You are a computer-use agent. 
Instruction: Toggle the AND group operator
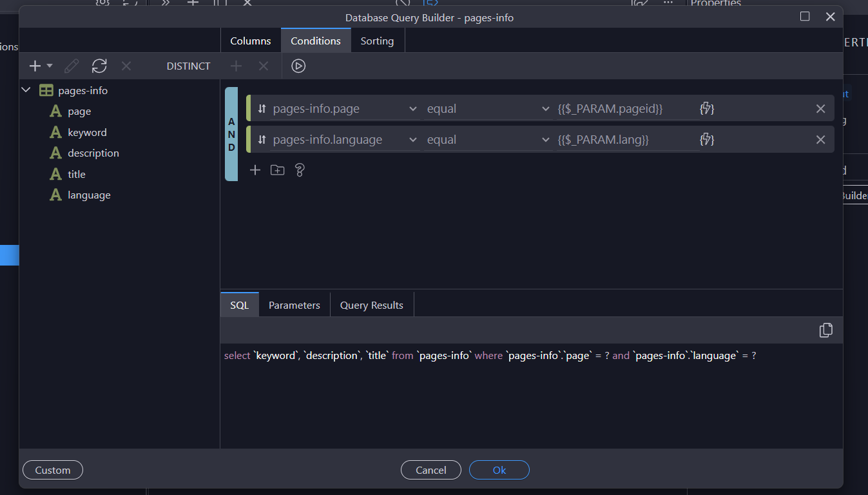click(231, 134)
